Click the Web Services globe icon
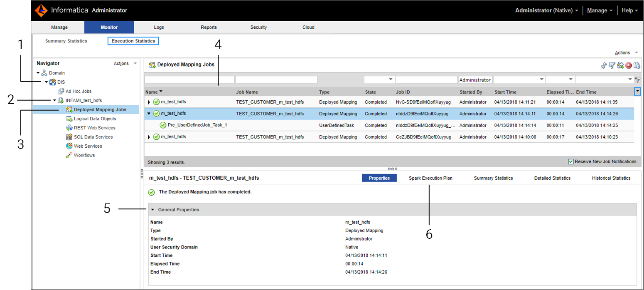The width and height of the screenshot is (644, 290). pos(69,146)
